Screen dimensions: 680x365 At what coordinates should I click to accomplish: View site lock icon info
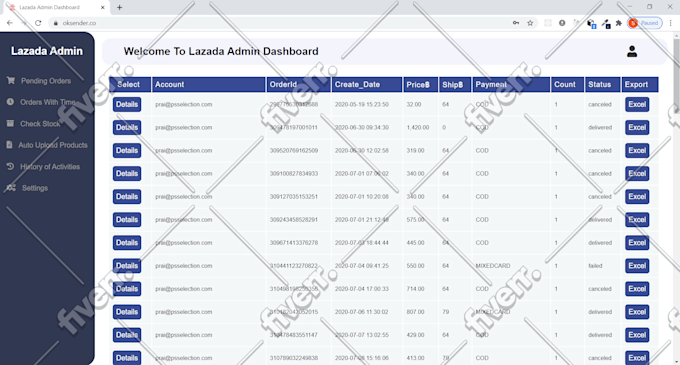56,23
